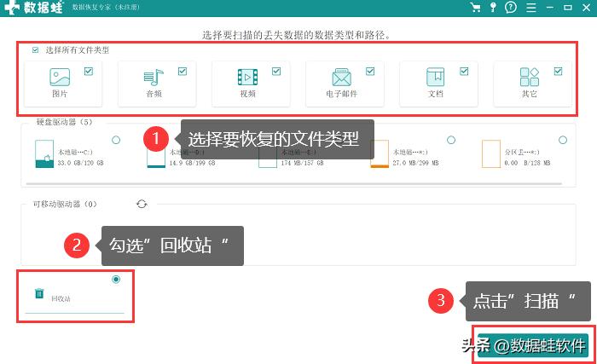Uncheck the 音频 file type checkbox
The height and width of the screenshot is (364, 597).
183,72
